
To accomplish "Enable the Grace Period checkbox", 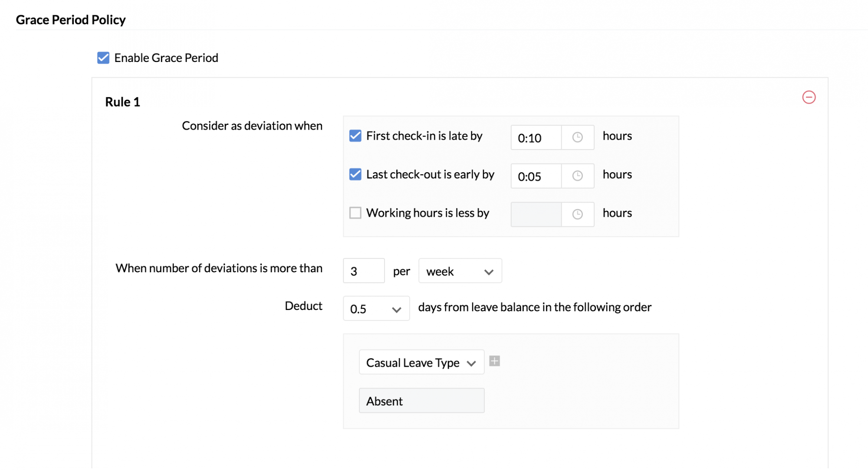I will [x=103, y=57].
